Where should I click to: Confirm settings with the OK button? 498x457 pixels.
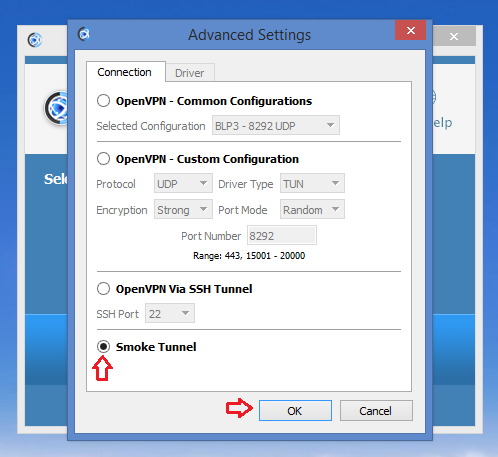point(295,411)
